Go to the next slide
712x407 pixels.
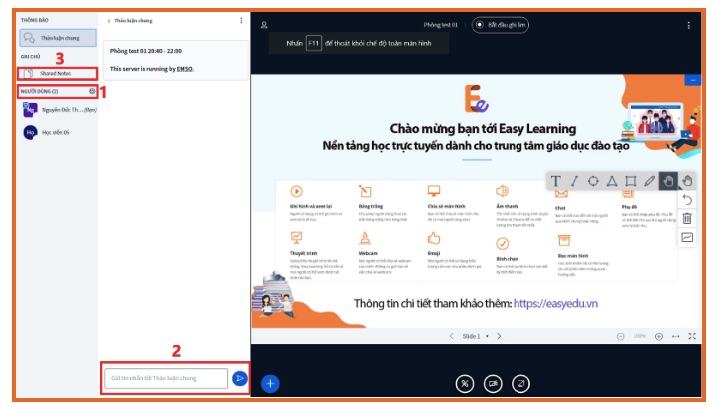pyautogui.click(x=499, y=336)
